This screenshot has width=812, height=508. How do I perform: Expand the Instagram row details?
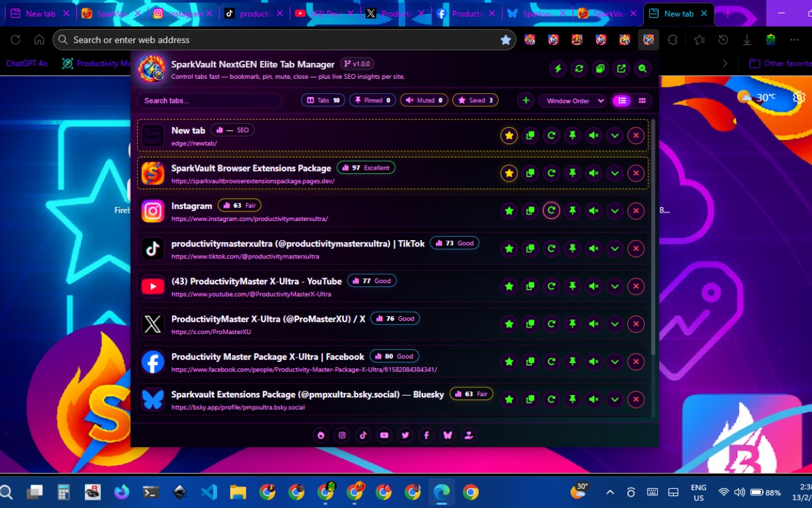click(615, 211)
